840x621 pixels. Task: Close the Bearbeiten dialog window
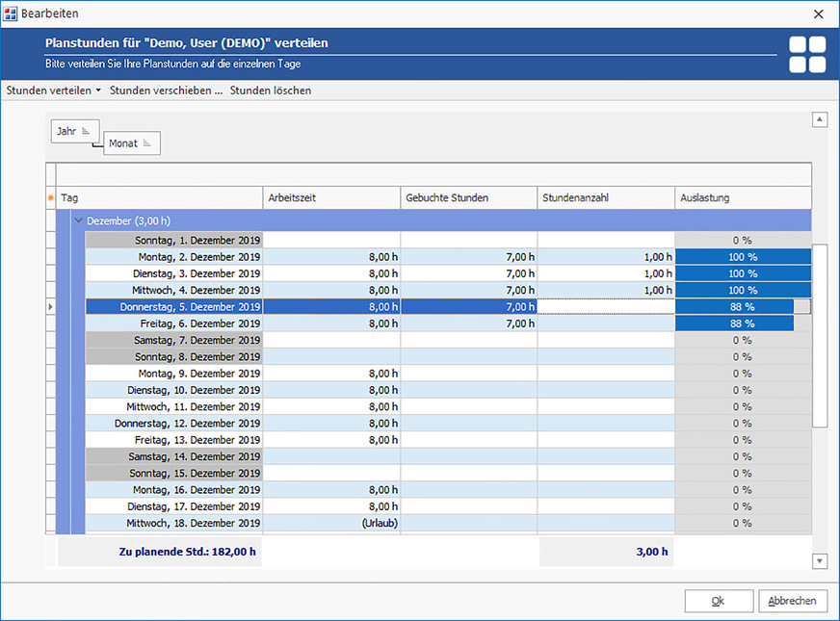pyautogui.click(x=818, y=13)
